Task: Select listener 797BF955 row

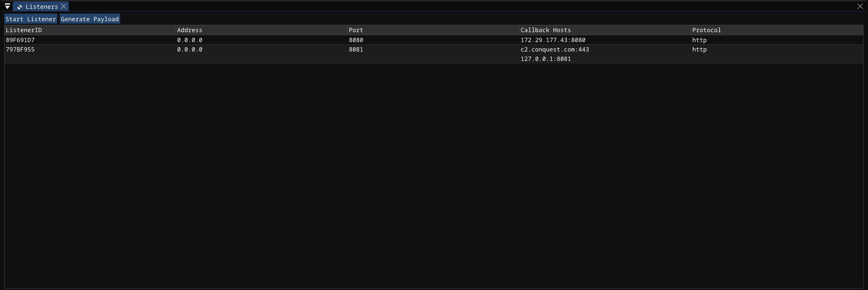Action: click(x=20, y=49)
